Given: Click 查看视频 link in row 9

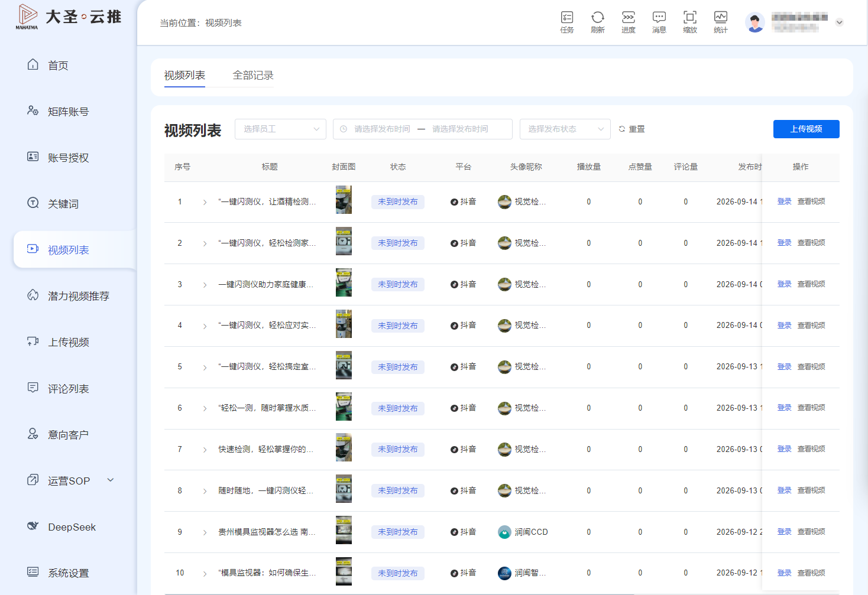Looking at the screenshot, I should (x=811, y=532).
